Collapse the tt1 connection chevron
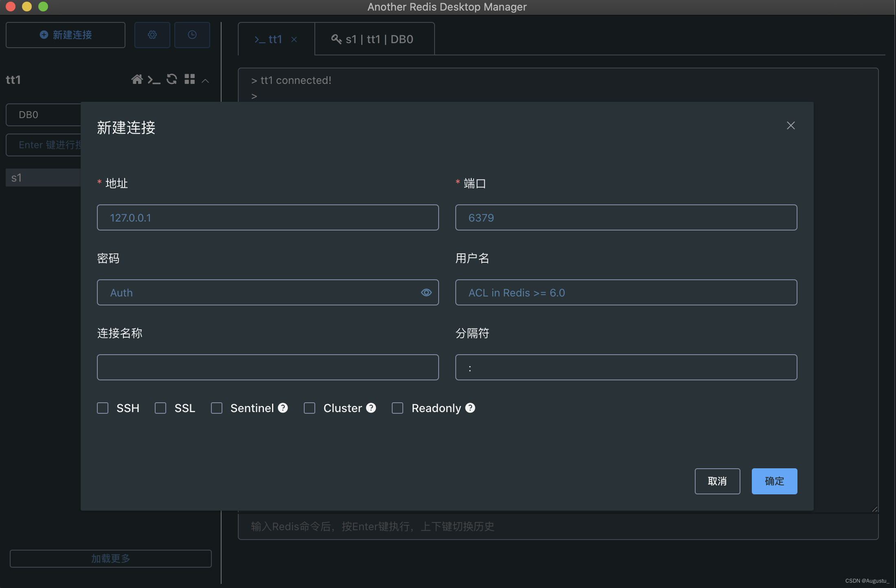 (205, 81)
